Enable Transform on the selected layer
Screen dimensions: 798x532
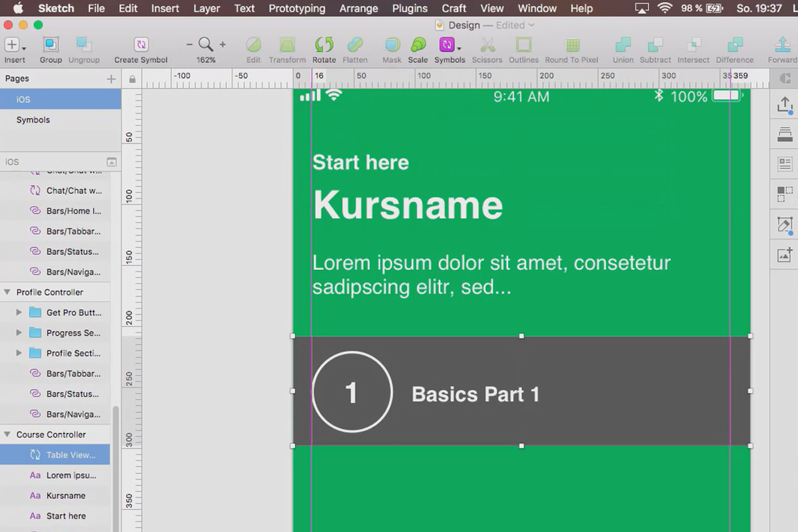click(x=287, y=49)
